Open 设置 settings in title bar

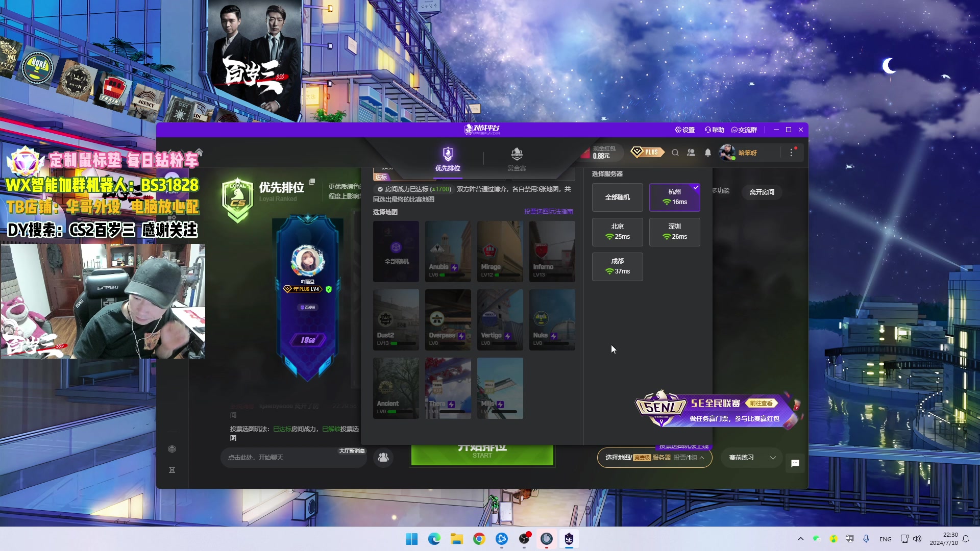click(685, 130)
